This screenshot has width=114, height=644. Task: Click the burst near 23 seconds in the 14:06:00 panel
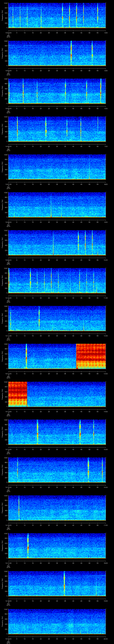(46, 129)
